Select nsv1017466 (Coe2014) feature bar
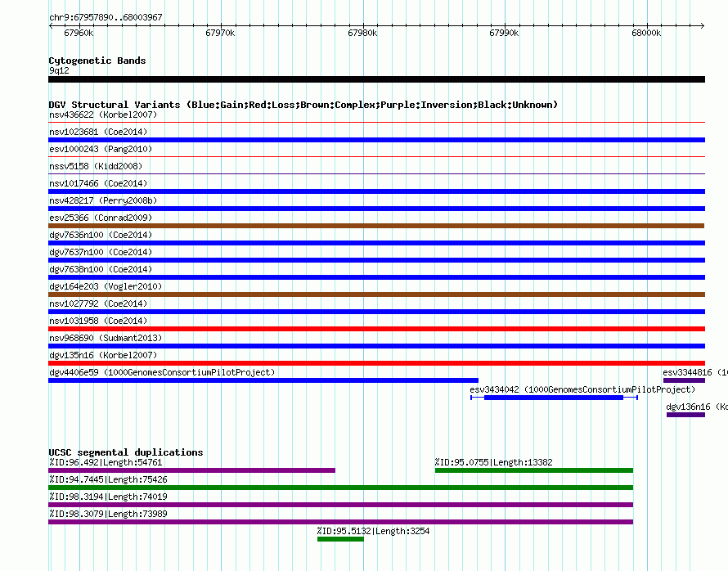The height and width of the screenshot is (571, 728). 376,191
